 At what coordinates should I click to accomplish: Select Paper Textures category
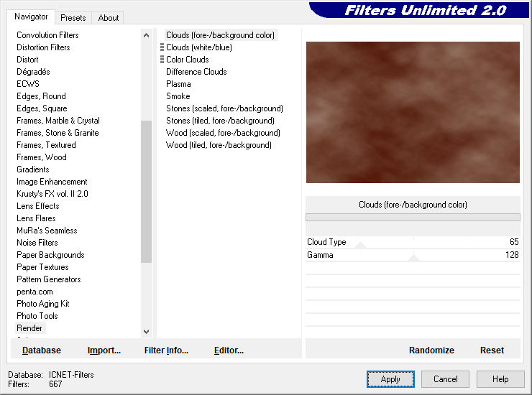[42, 267]
